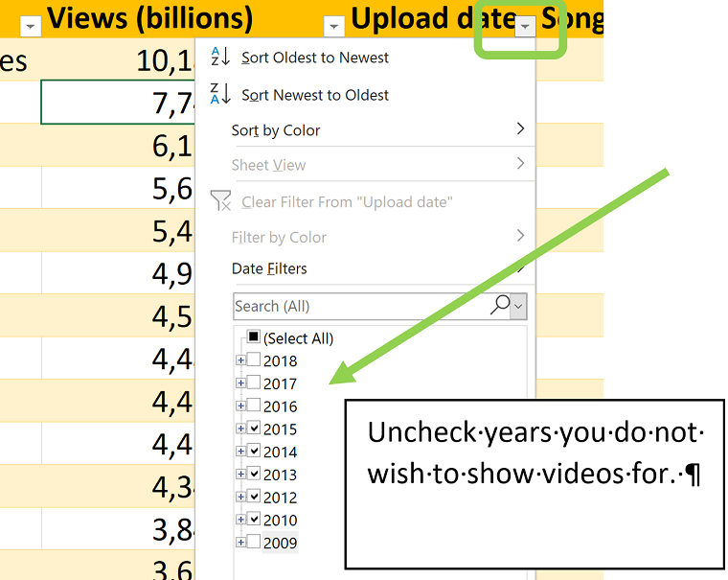The image size is (728, 580).
Task: Click the views cell starting 6,1
Action: 118,145
